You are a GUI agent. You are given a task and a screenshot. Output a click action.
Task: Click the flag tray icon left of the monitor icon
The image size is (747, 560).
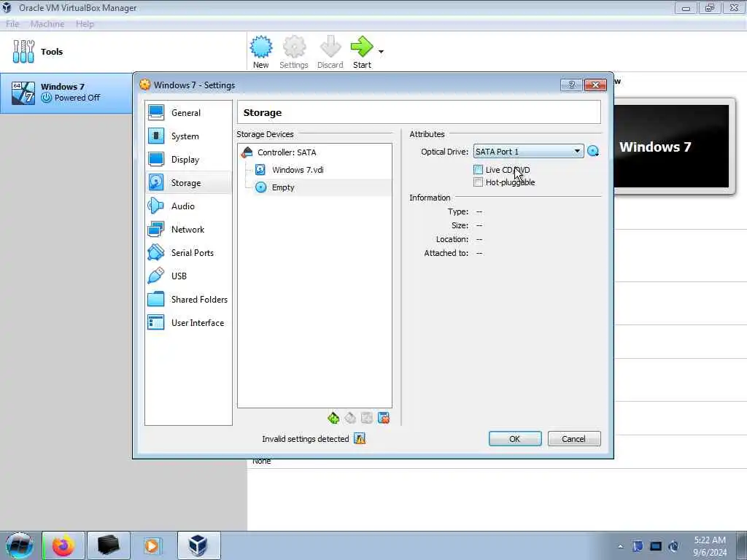click(638, 546)
